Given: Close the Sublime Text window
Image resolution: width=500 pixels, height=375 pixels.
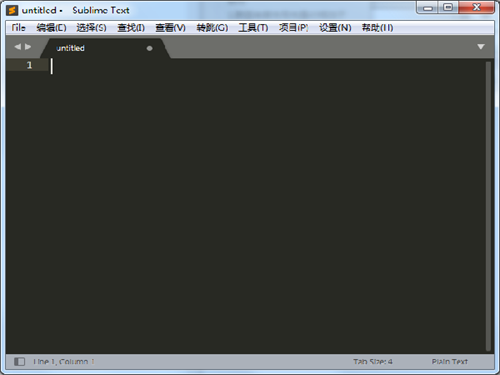Looking at the screenshot, I should pyautogui.click(x=476, y=8).
